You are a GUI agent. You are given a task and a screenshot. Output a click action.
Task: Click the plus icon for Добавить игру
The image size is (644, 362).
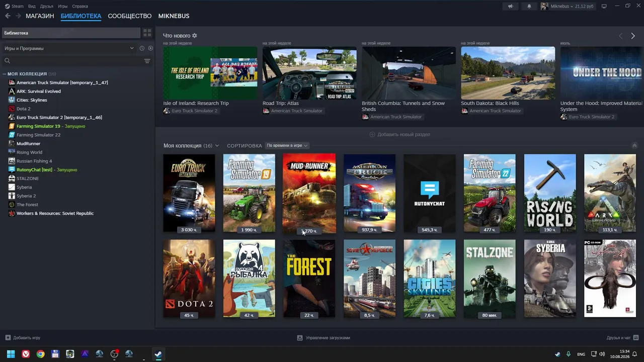tap(8, 338)
